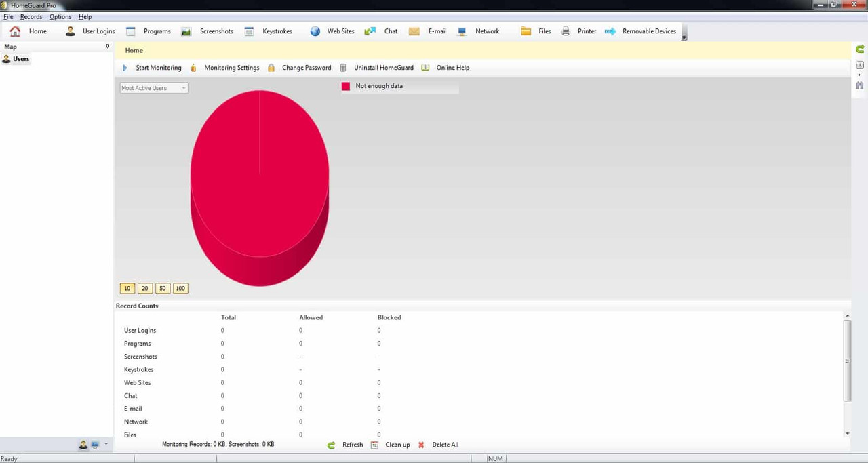Image resolution: width=868 pixels, height=463 pixels.
Task: Click the Clean up calendar icon
Action: coord(374,445)
